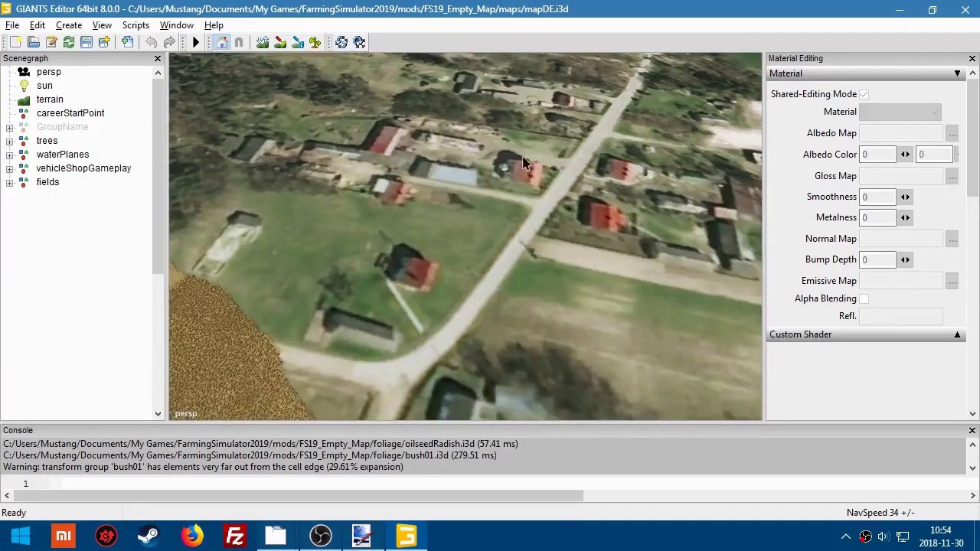Click the last gear-arrows icon in toolbar

359,42
